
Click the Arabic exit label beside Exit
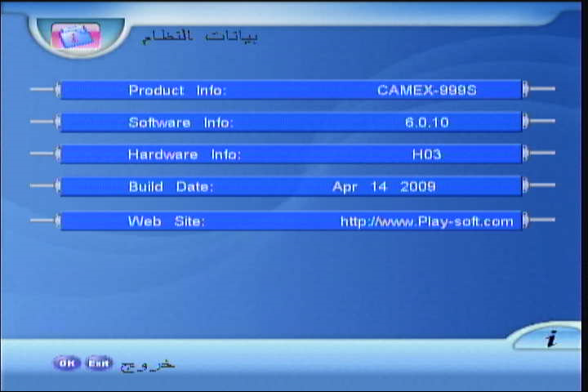(148, 365)
